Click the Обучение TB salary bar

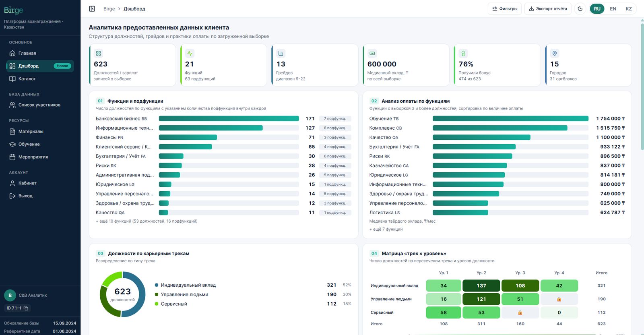click(510, 119)
